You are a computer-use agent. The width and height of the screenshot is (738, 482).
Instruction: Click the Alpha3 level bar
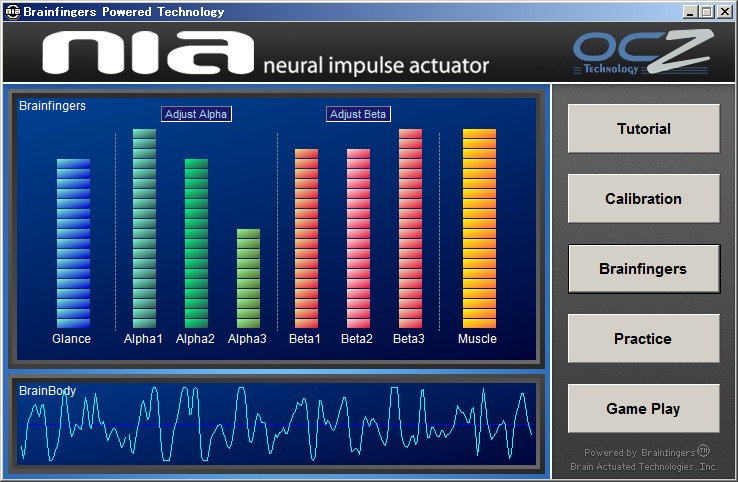[x=248, y=278]
